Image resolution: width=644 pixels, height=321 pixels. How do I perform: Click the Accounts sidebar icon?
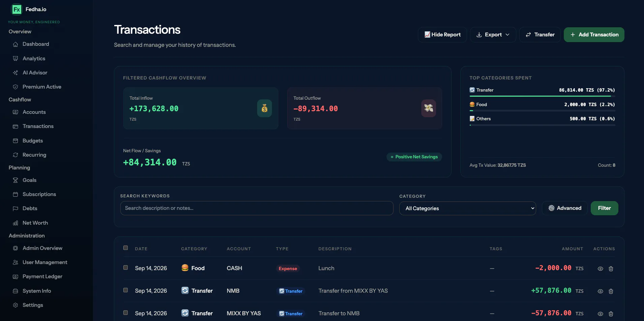pos(16,112)
